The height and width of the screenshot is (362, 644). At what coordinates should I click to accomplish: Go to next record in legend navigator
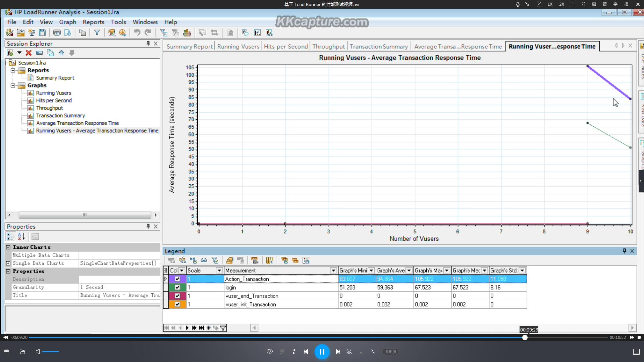(x=187, y=328)
